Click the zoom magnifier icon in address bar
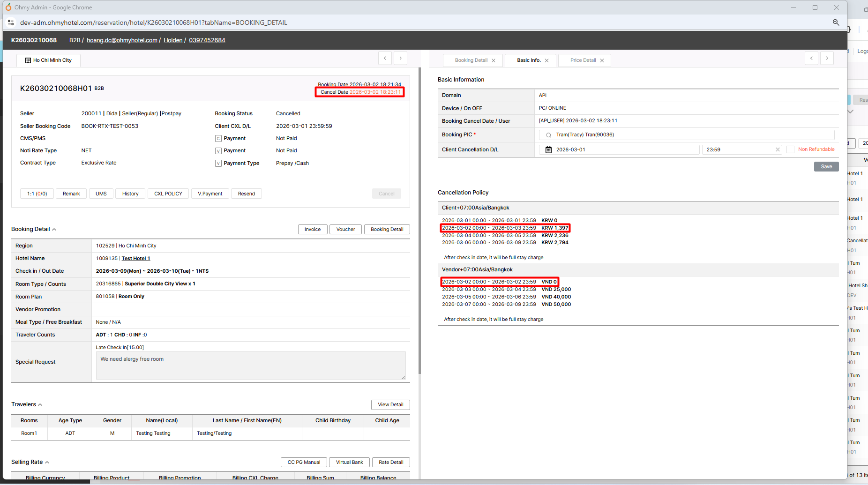This screenshot has height=485, width=868. (836, 22)
